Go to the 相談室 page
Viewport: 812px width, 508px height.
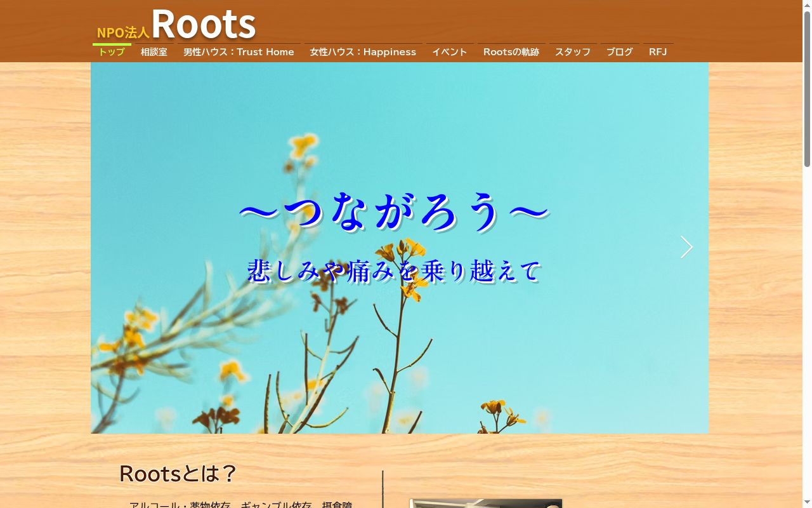pos(154,52)
